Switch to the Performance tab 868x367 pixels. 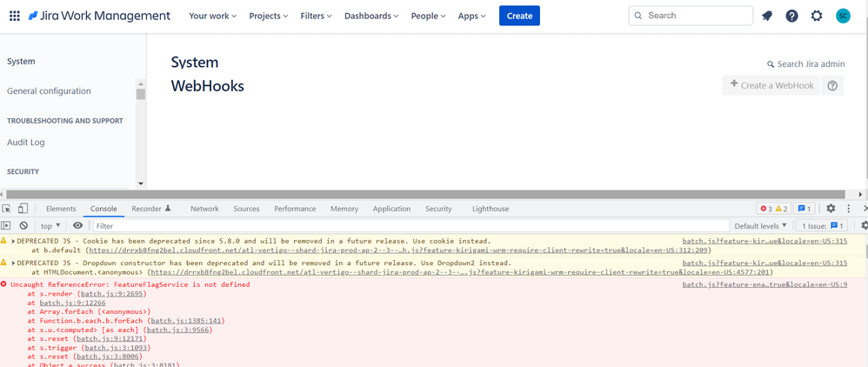pyautogui.click(x=295, y=209)
